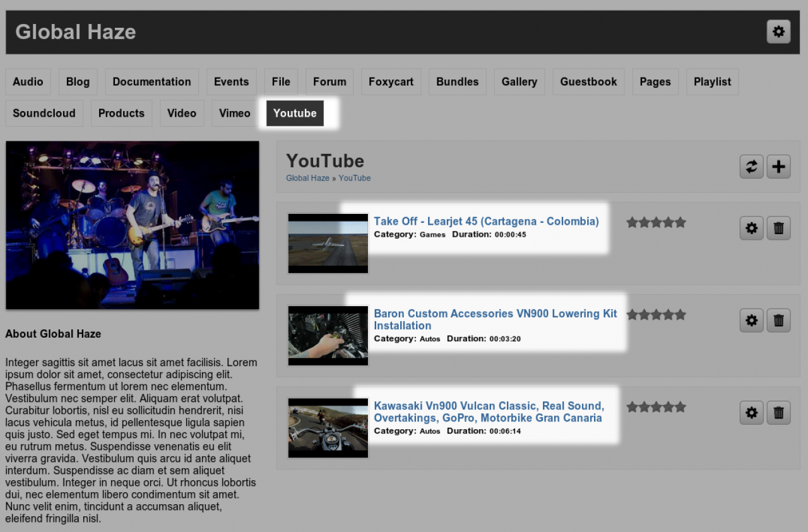This screenshot has width=808, height=532.
Task: Go to the Pages tab
Action: 655,82
